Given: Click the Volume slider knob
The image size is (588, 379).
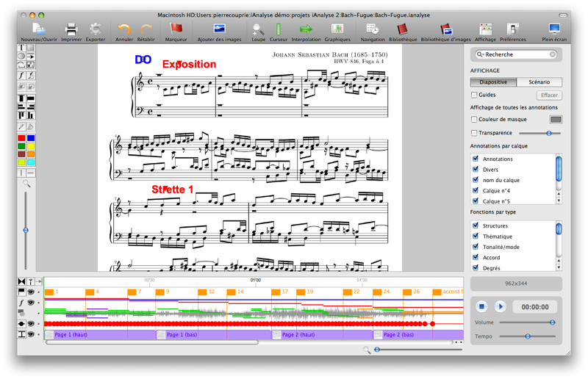Looking at the screenshot, I should point(553,322).
